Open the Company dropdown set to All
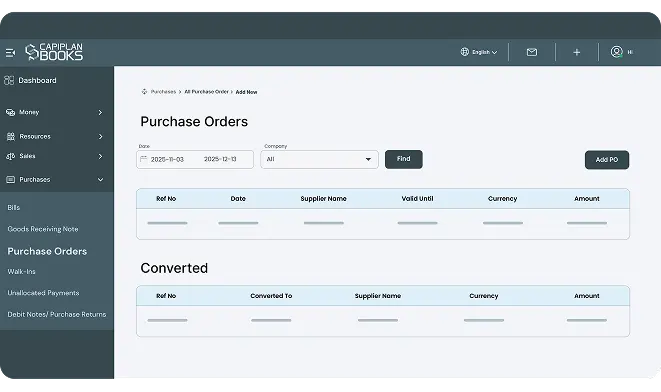The height and width of the screenshot is (392, 661). click(319, 159)
